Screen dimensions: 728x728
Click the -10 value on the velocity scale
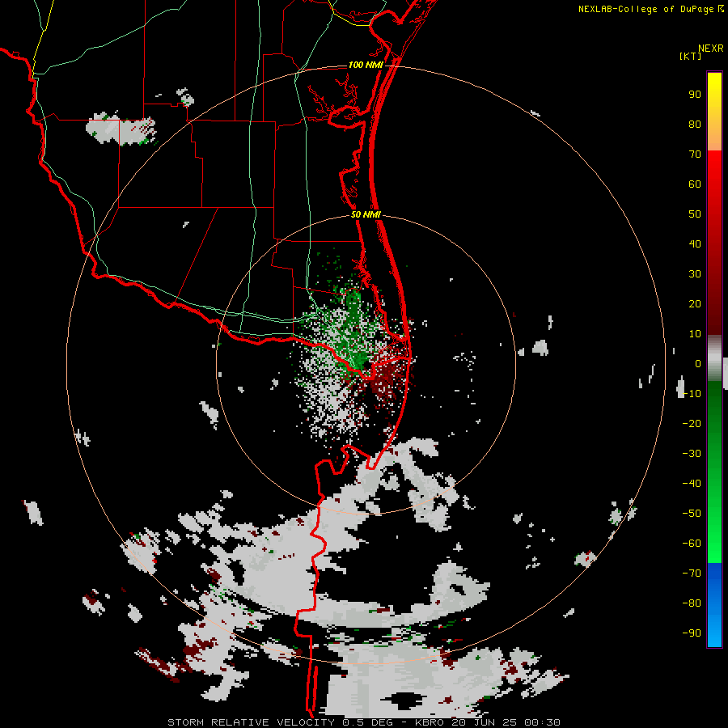[692, 394]
